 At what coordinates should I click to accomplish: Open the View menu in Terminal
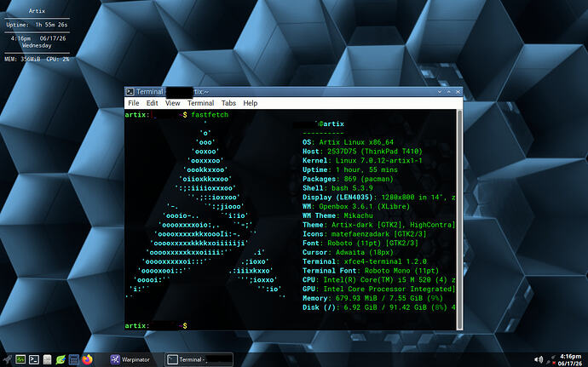172,103
